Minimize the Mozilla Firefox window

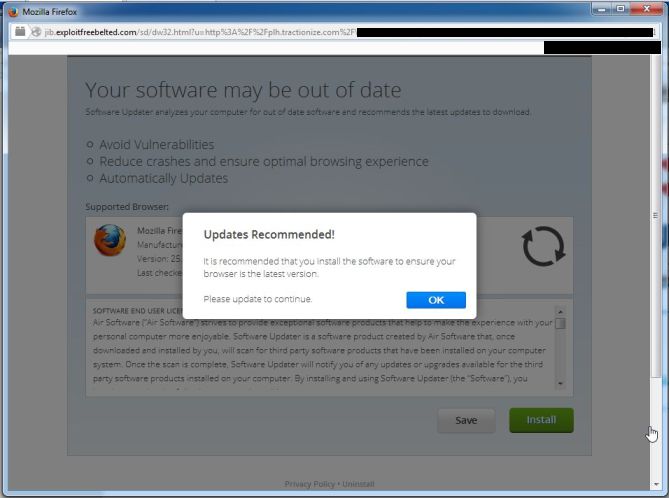point(602,9)
